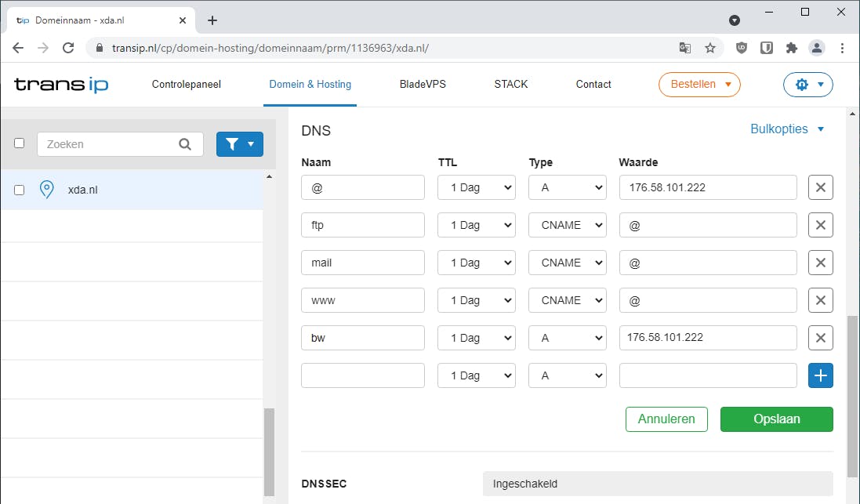Click the lock icon in address bar
This screenshot has width=860, height=504.
(100, 48)
